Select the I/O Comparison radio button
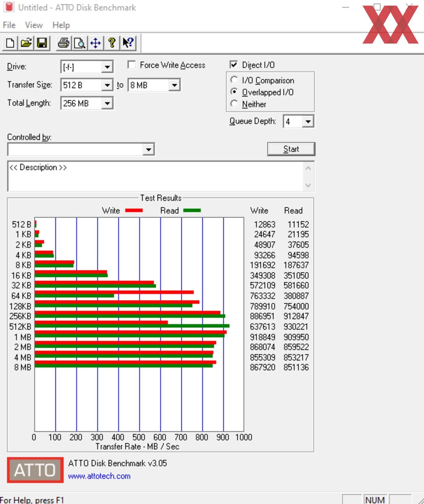 click(234, 80)
